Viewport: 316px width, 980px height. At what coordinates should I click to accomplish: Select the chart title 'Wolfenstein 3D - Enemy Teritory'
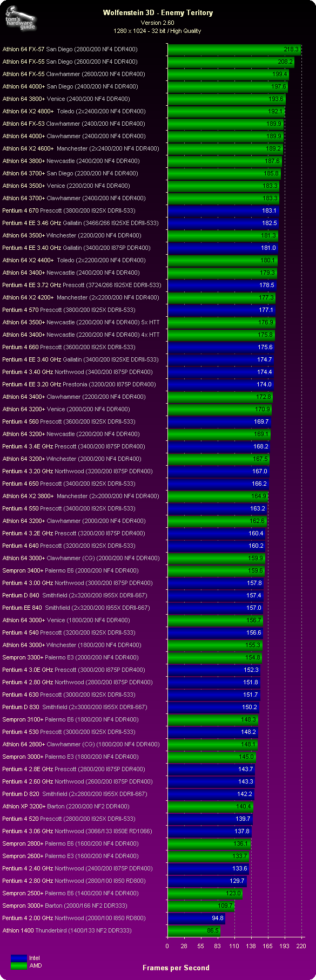(x=158, y=12)
